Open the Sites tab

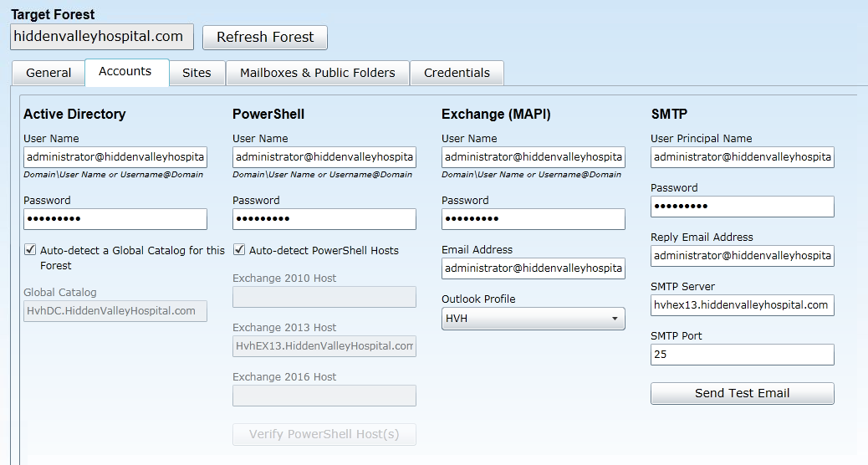[197, 73]
